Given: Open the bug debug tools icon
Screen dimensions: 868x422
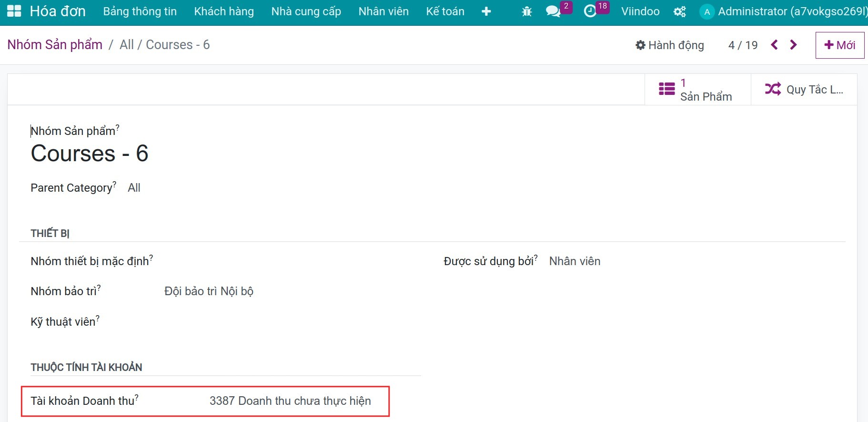Looking at the screenshot, I should pyautogui.click(x=526, y=11).
